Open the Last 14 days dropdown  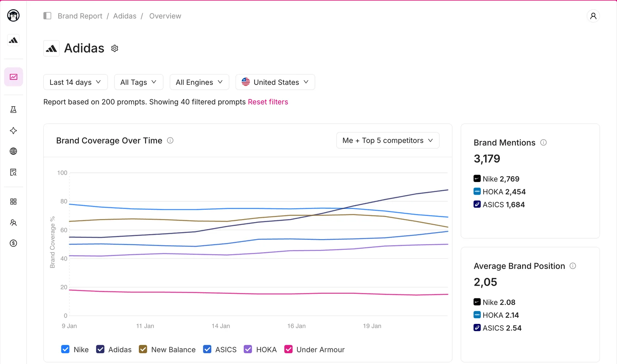pos(76,82)
